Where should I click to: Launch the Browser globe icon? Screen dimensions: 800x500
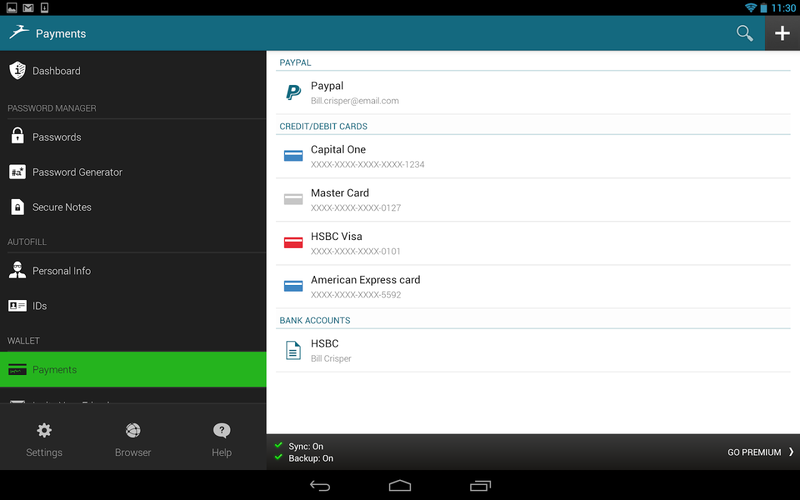point(133,440)
